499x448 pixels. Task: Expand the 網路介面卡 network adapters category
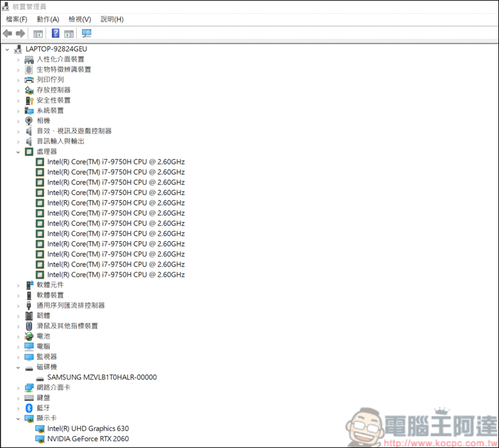click(x=19, y=388)
